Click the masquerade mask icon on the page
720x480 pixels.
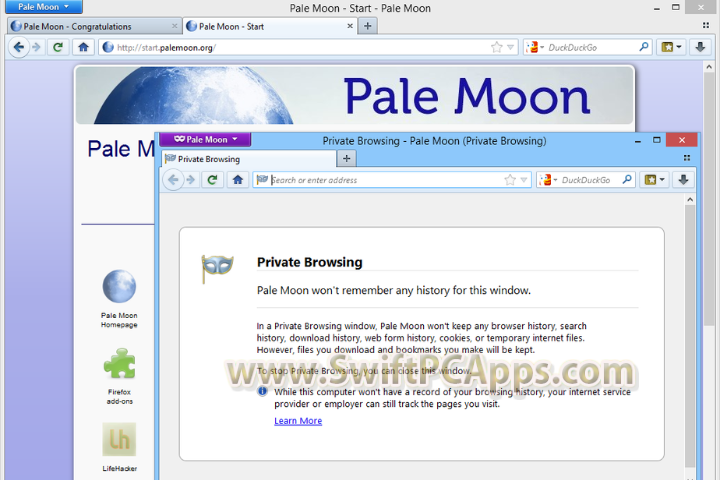click(x=217, y=268)
